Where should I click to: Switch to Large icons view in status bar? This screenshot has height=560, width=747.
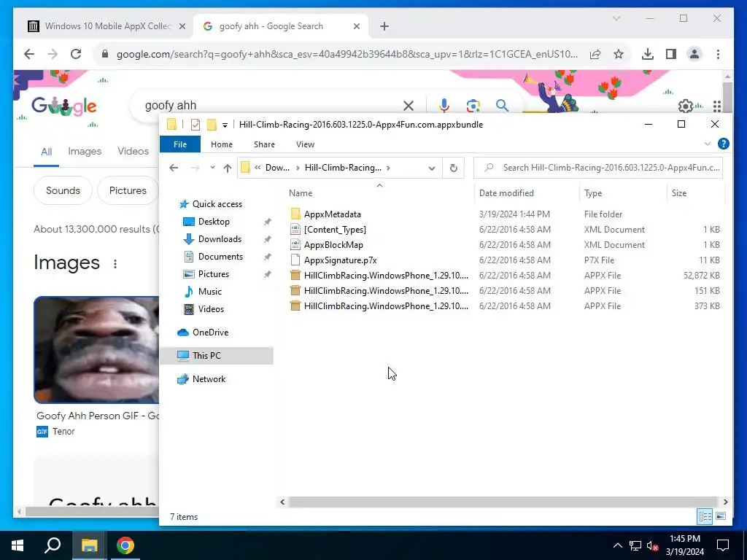point(721,516)
